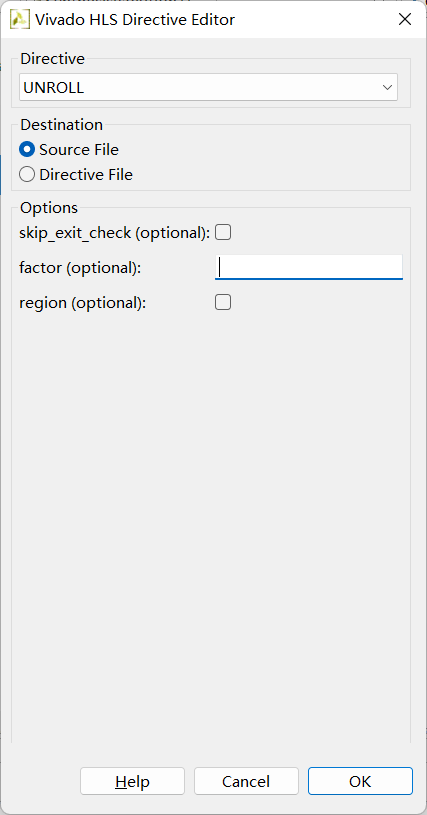Image resolution: width=427 pixels, height=815 pixels.
Task: Select the Source File radio button
Action: [27, 150]
